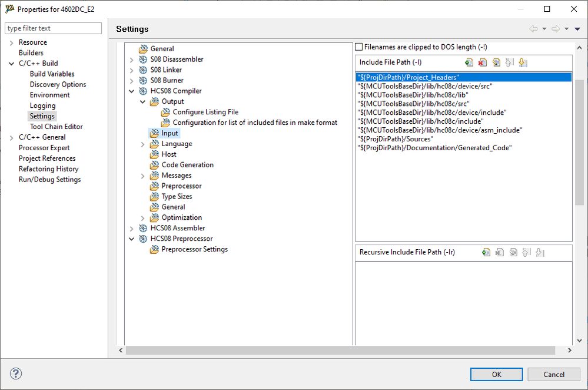The width and height of the screenshot is (588, 390).
Task: Open Environment page
Action: [49, 95]
